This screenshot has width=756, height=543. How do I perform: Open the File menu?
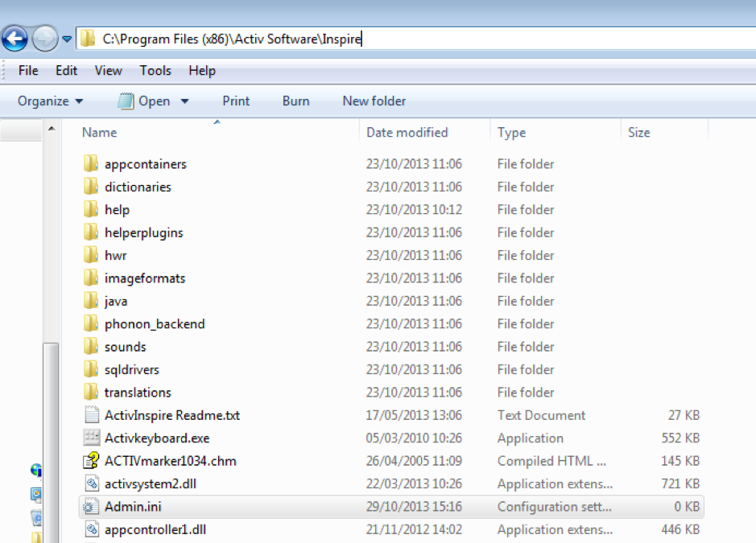[28, 71]
